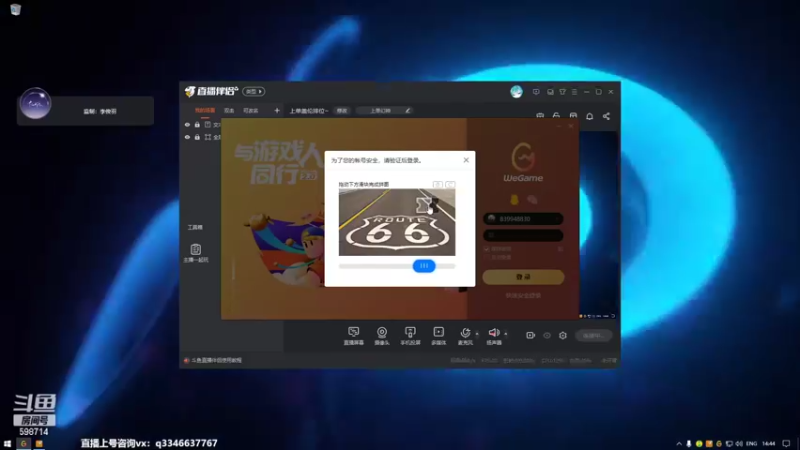Click the share icon beside the bell
This screenshot has height=450, width=800.
(x=606, y=116)
